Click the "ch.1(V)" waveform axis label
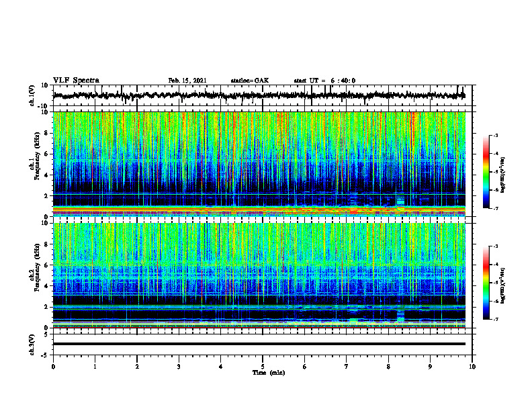The height and width of the screenshot is (411, 532). [x=32, y=95]
